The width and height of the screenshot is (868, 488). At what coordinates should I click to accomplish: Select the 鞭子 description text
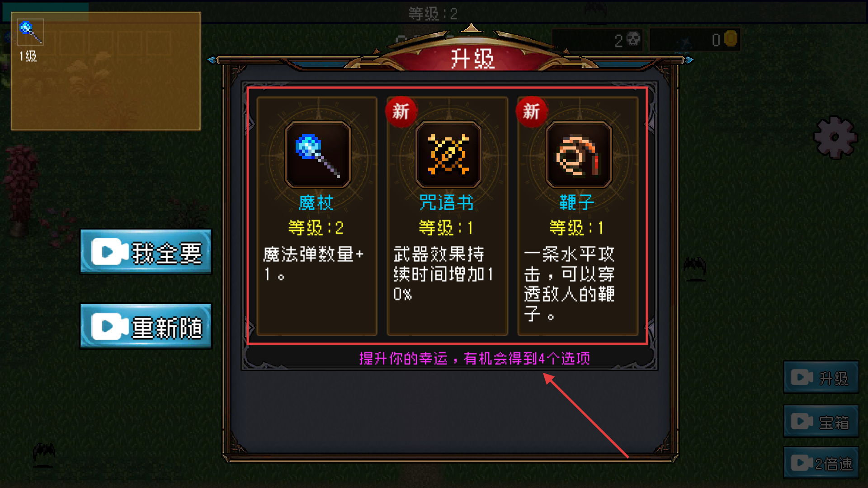(x=570, y=284)
